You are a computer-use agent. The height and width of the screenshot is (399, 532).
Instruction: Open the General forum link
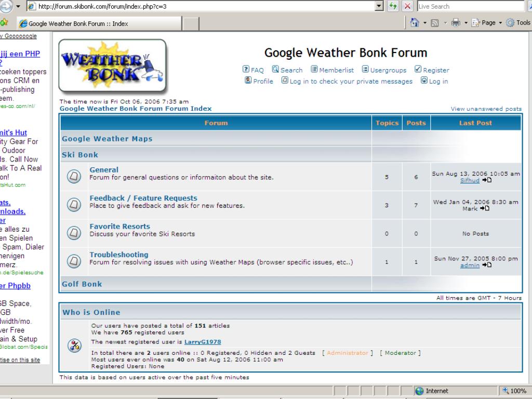[104, 170]
